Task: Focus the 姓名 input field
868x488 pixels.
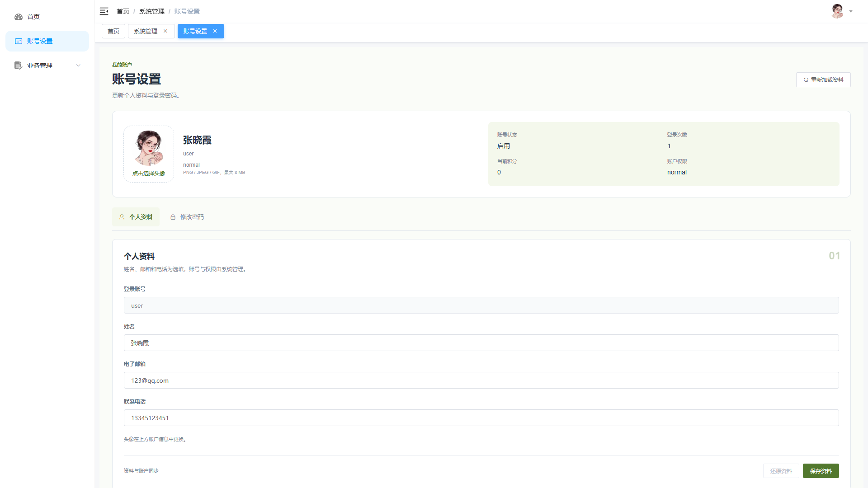Action: pyautogui.click(x=481, y=343)
